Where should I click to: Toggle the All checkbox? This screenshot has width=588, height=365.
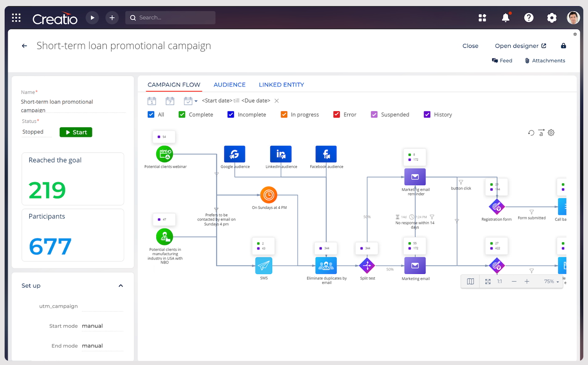click(x=151, y=114)
